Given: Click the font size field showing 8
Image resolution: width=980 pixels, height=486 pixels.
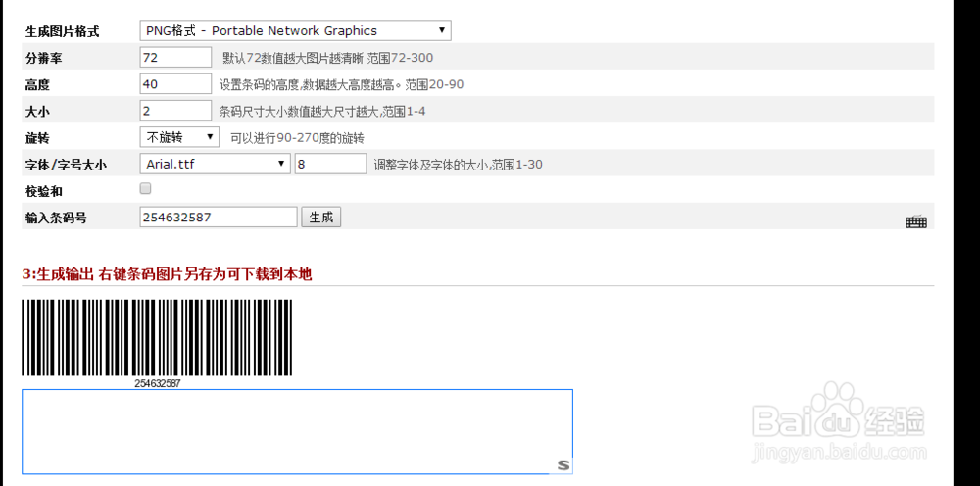Looking at the screenshot, I should tap(330, 164).
